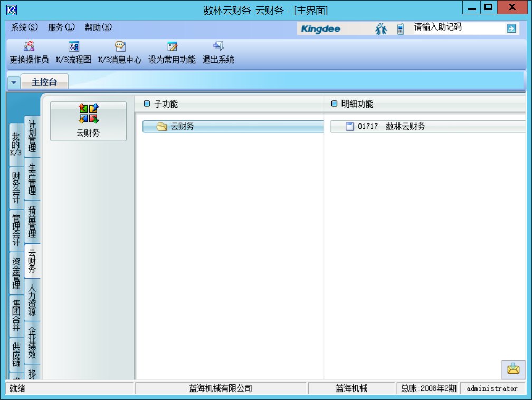This screenshot has height=400, width=532.
Task: Select the 云财务 folder under 子功能
Action: pyautogui.click(x=233, y=127)
